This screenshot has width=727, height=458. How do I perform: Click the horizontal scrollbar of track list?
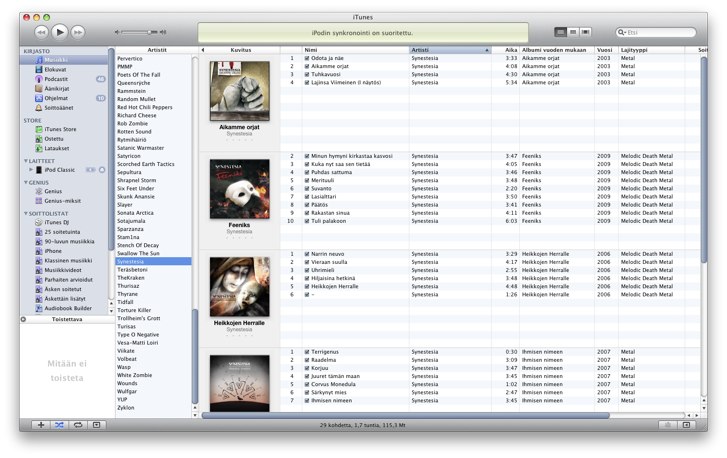tap(406, 415)
